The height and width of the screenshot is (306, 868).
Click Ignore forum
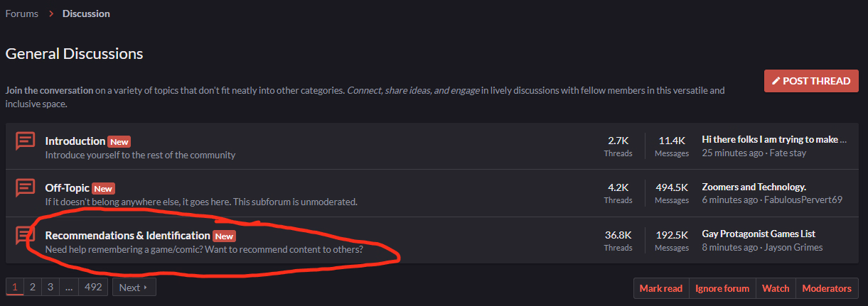[722, 288]
